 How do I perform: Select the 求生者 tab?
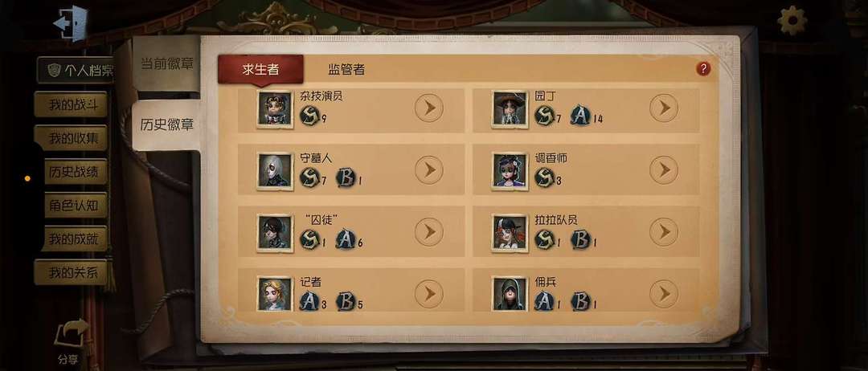(x=260, y=70)
